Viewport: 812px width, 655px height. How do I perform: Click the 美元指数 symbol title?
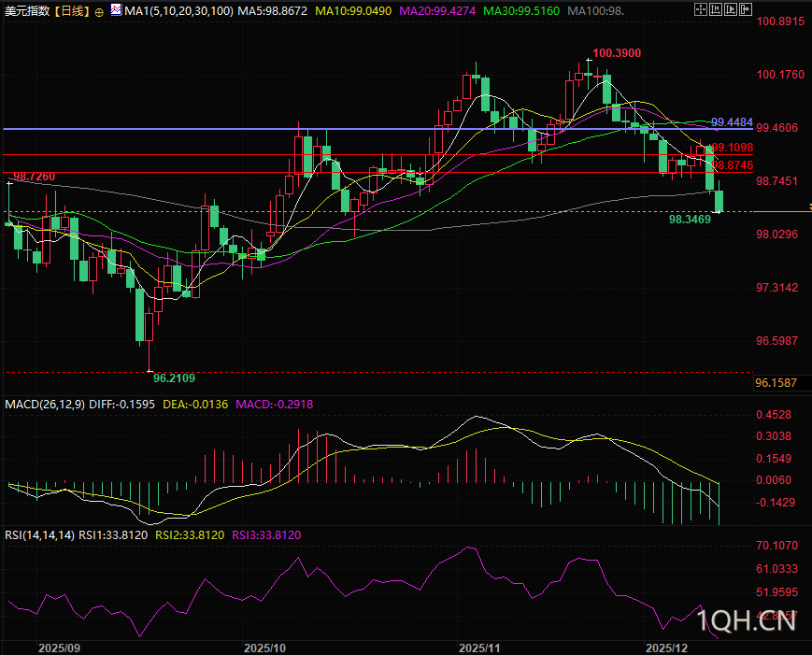point(25,11)
